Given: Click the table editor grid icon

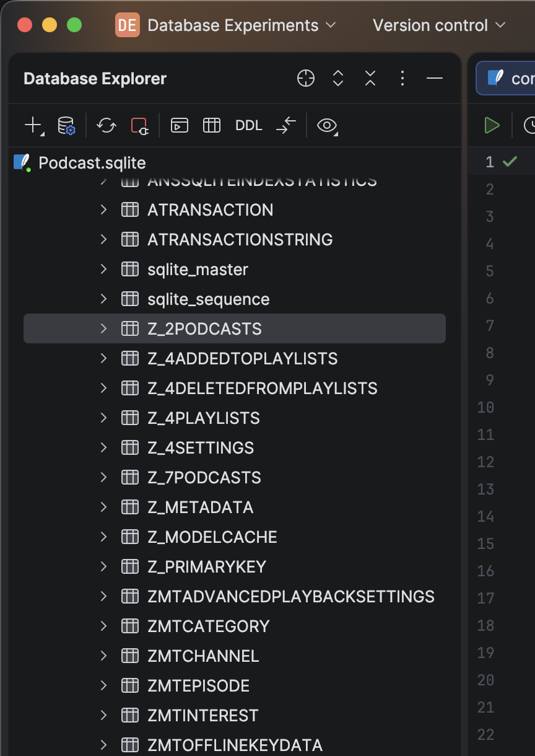Looking at the screenshot, I should 212,125.
